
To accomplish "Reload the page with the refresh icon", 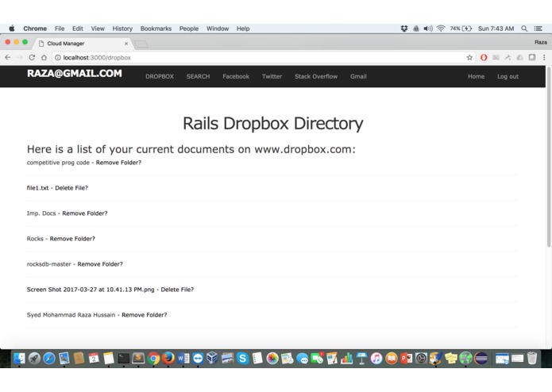I will pyautogui.click(x=32, y=57).
